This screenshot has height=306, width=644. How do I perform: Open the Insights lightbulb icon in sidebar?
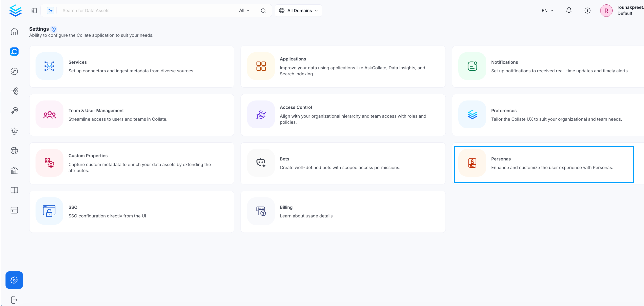tap(14, 131)
